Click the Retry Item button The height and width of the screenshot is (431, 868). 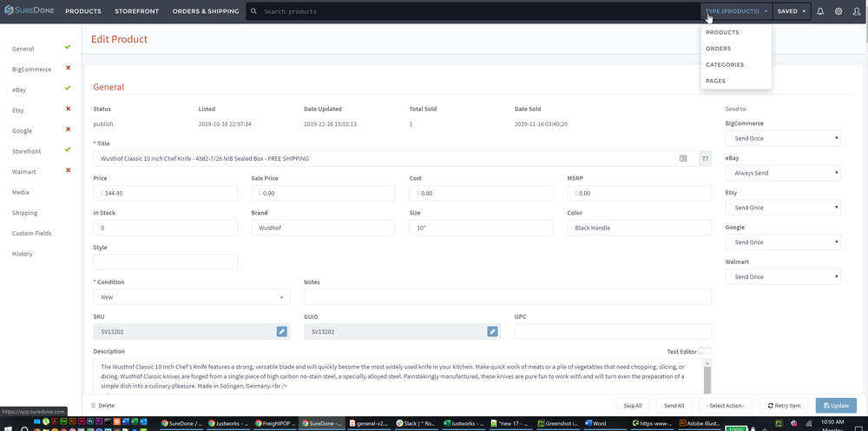tap(784, 406)
